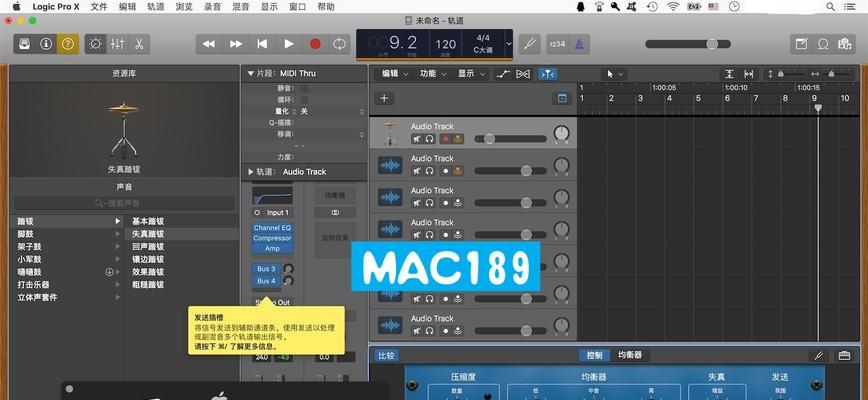
Task: Open the 录音 menu
Action: 213,7
